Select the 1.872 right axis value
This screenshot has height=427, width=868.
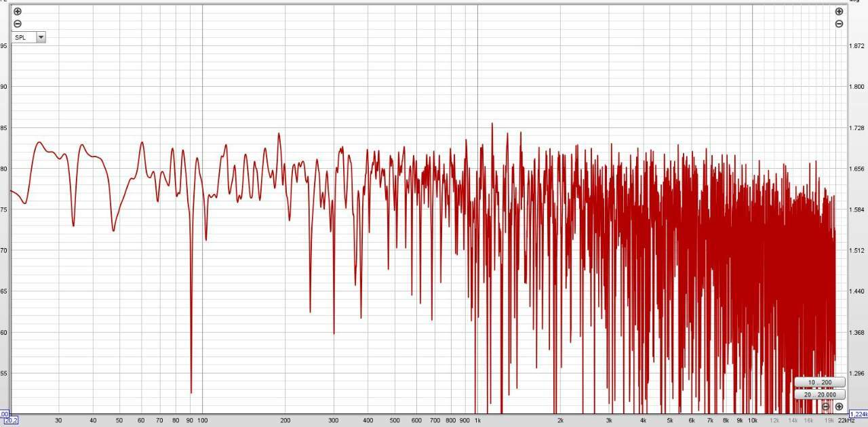click(x=857, y=46)
